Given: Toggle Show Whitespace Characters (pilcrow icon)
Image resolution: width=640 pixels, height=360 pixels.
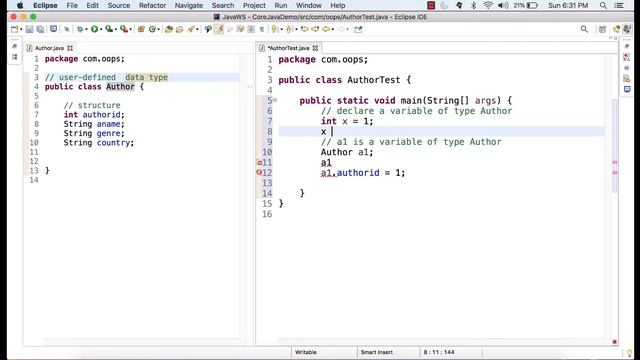Looking at the screenshot, I should coord(262,29).
